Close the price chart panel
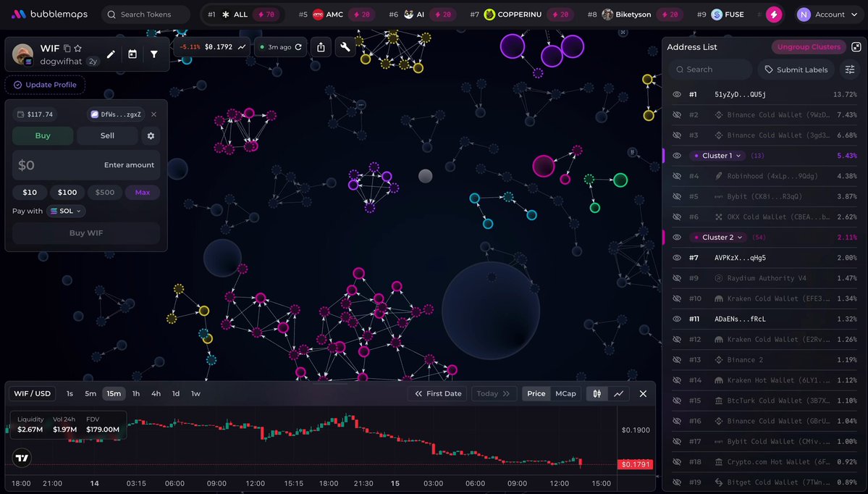The height and width of the screenshot is (494, 868). point(643,394)
